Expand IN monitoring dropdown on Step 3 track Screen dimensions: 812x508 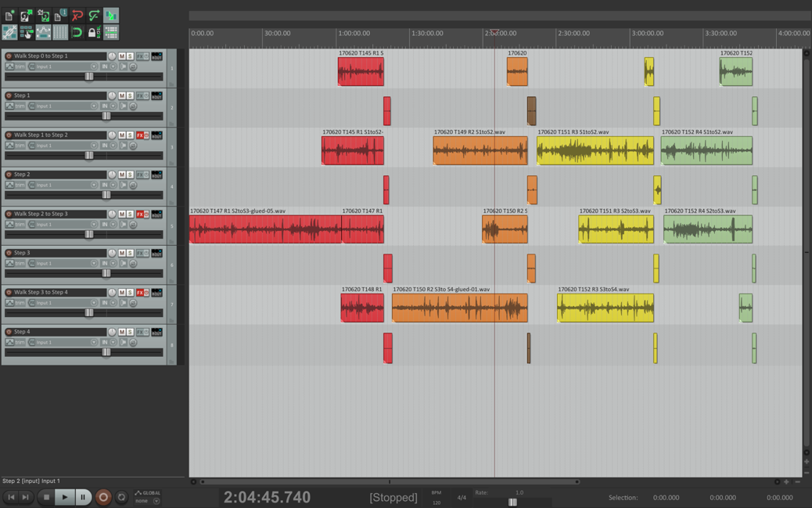tap(113, 264)
